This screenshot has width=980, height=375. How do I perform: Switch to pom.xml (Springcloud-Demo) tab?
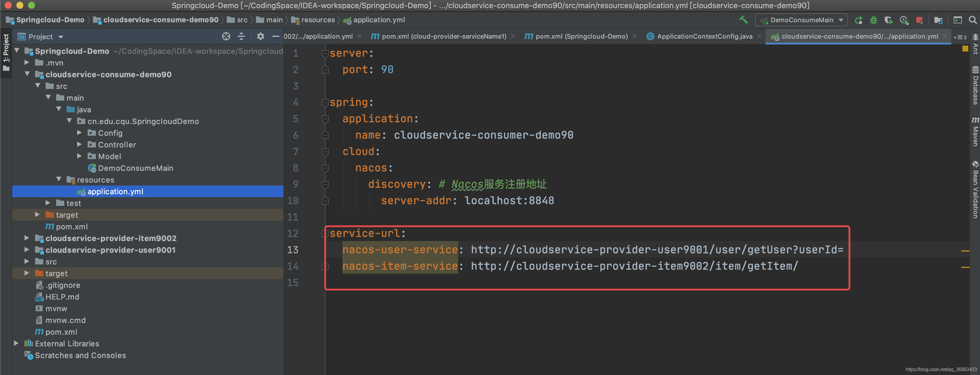(581, 37)
